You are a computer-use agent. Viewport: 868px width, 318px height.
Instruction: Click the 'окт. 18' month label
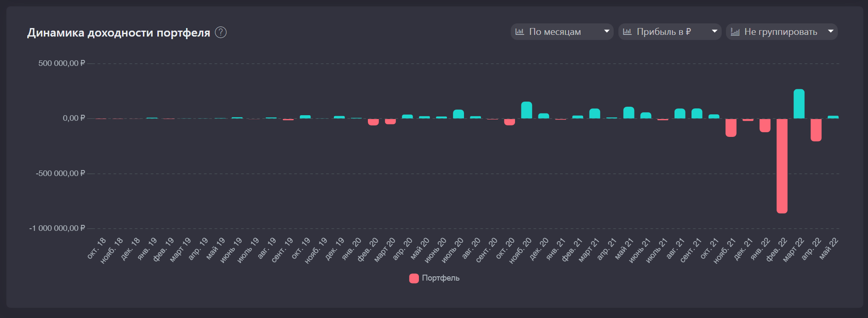tap(97, 248)
